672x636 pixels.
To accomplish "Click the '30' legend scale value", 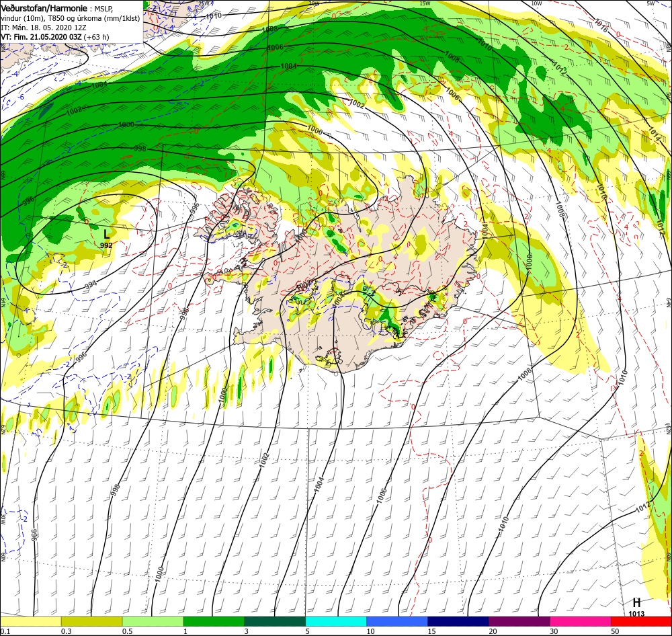I will click(554, 631).
